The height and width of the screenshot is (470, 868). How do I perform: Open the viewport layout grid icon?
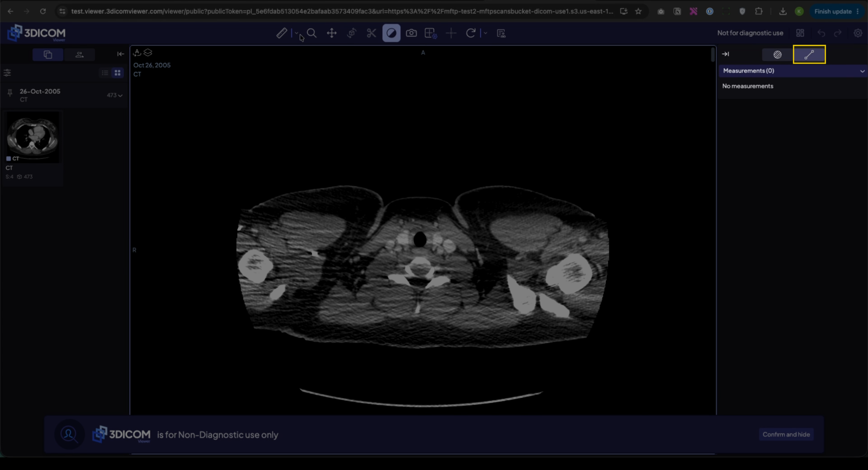pos(800,33)
